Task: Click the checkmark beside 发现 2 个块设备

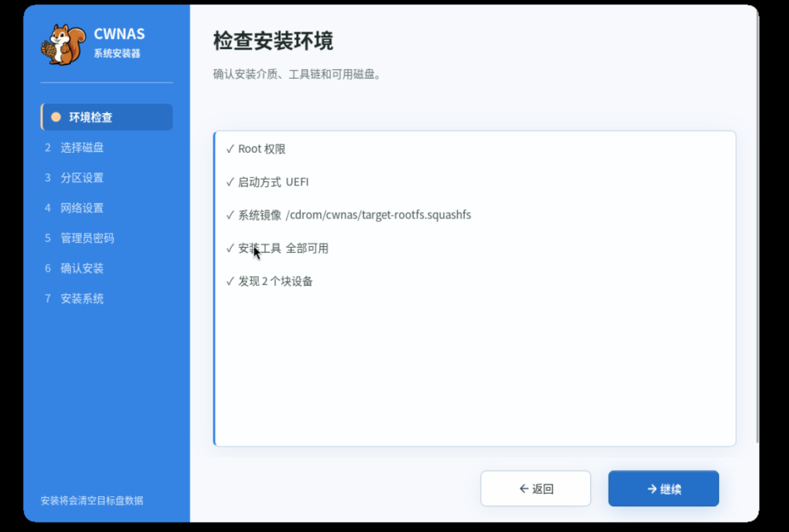Action: coord(230,281)
